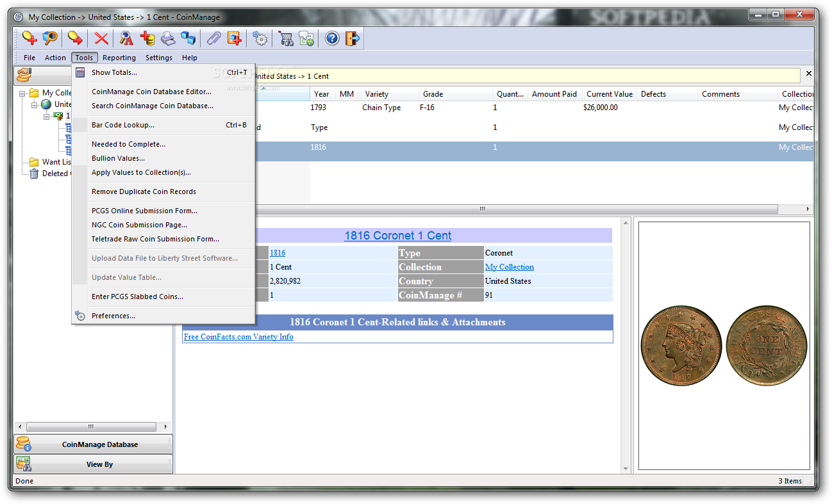Click the coin list horizontal scrollbar
The image size is (832, 504).
[482, 209]
